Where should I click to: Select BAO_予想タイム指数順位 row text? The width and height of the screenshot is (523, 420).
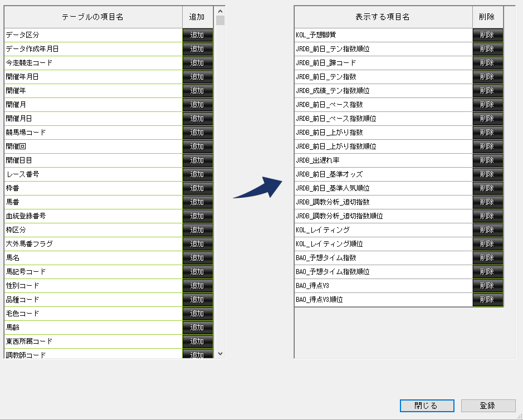point(333,272)
